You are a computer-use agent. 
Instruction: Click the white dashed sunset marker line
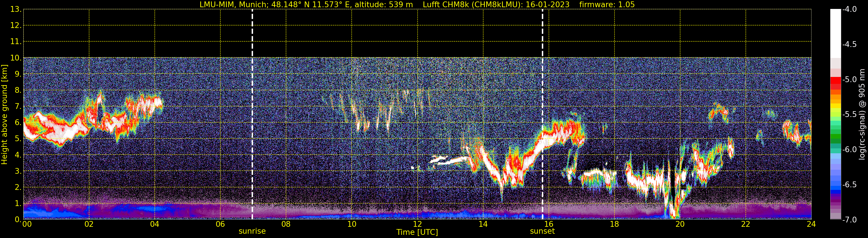coord(542,115)
